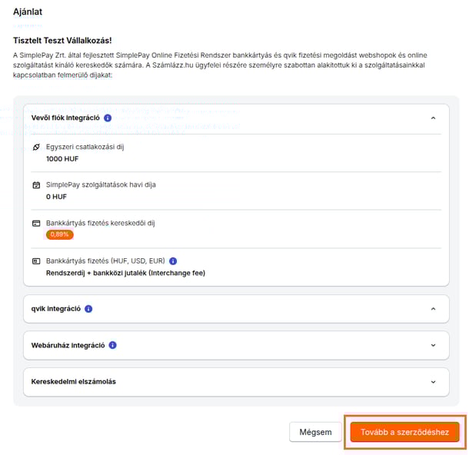Viewport: 476px width, 458px height.
Task: Click card icon beside Bankkártyás fizetés kereskedői díj
Action: tap(36, 223)
